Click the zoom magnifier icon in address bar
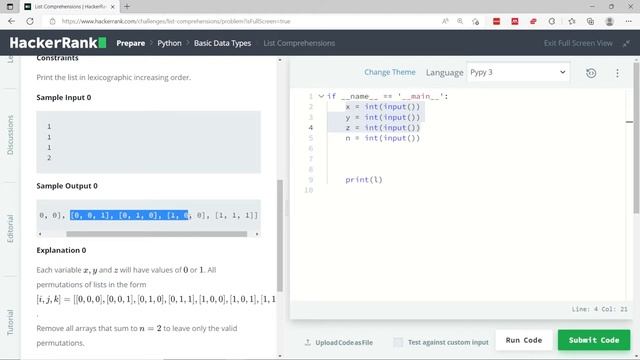The width and height of the screenshot is (640, 360). coord(460,21)
